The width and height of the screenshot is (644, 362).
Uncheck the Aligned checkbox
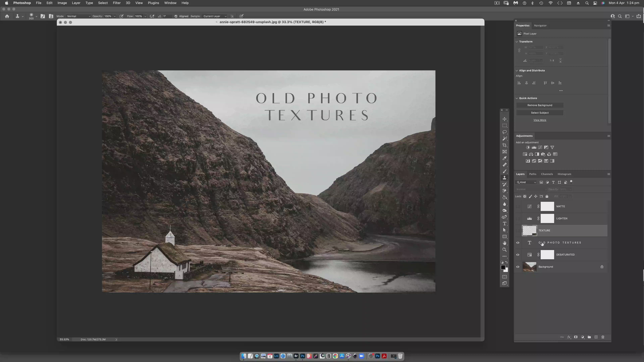pyautogui.click(x=176, y=16)
